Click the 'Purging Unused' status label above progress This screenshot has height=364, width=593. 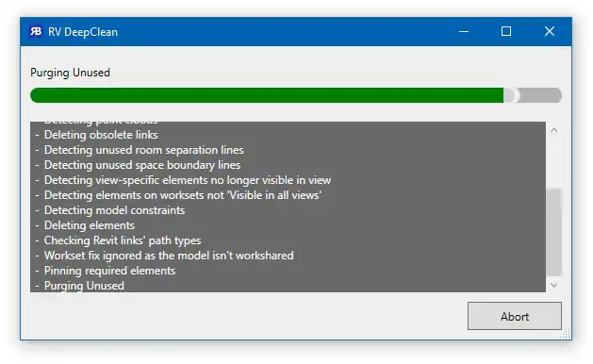point(70,73)
